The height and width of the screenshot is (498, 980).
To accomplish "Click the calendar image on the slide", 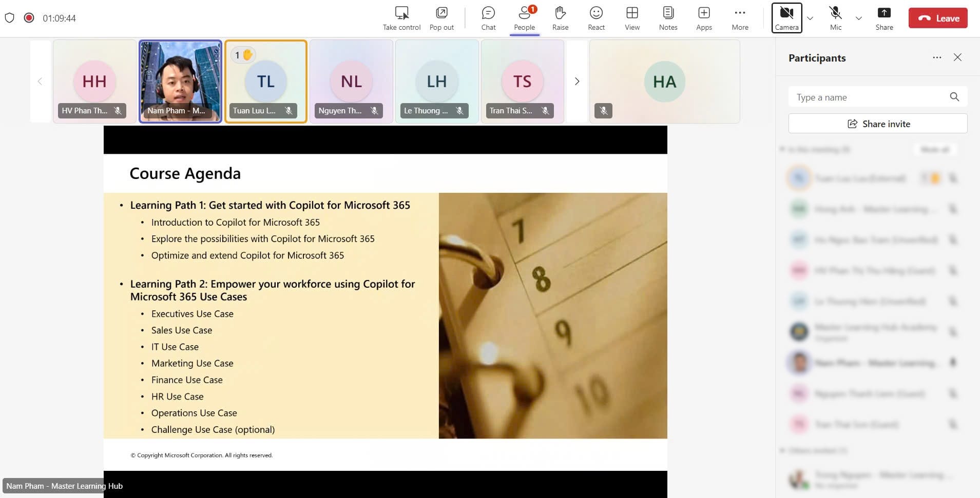I will (x=553, y=315).
